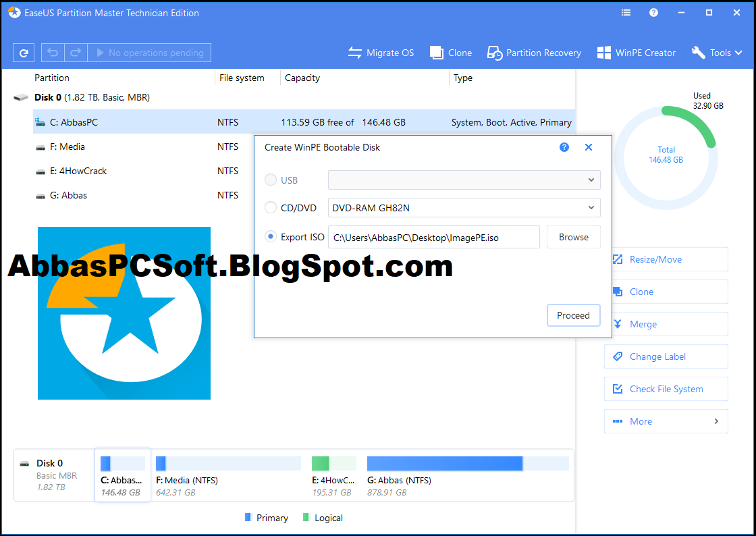The image size is (756, 536).
Task: Open the USB drive dropdown
Action: pos(464,180)
